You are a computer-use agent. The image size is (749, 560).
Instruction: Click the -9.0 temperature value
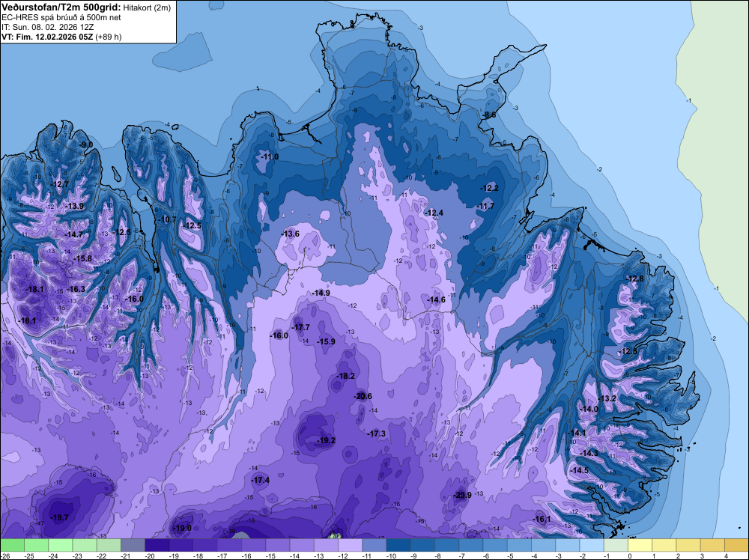click(86, 144)
